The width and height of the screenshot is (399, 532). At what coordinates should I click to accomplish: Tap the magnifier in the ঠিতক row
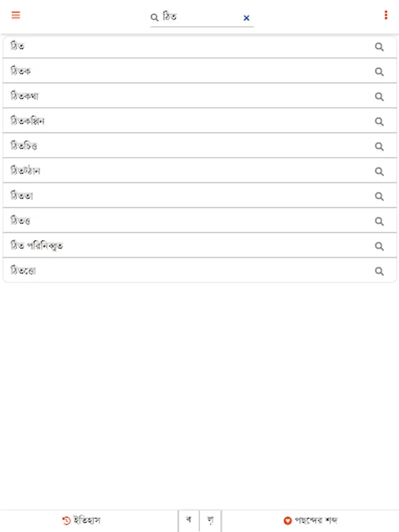pyautogui.click(x=379, y=72)
